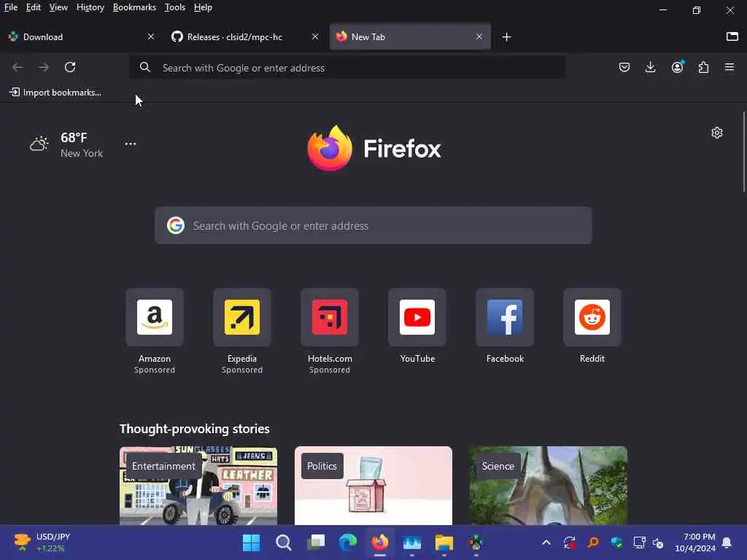The image size is (747, 560).
Task: Open the weather widget options ellipsis
Action: 131,144
